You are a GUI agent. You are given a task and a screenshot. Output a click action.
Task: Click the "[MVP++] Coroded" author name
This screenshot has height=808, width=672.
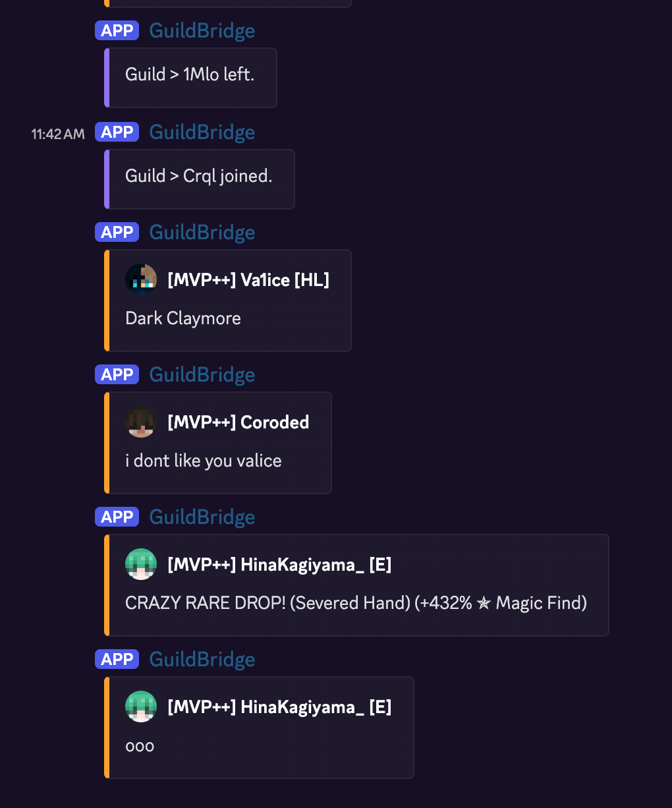tap(238, 422)
